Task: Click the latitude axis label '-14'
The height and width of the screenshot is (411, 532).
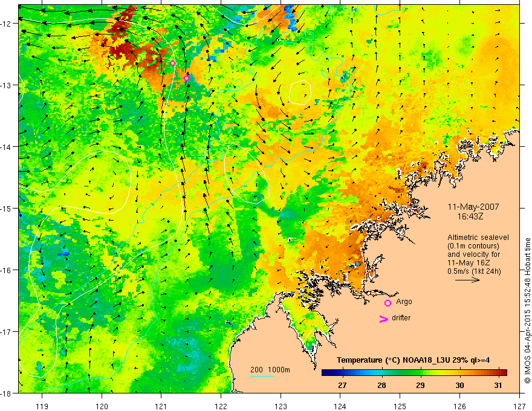Action: click(7, 146)
